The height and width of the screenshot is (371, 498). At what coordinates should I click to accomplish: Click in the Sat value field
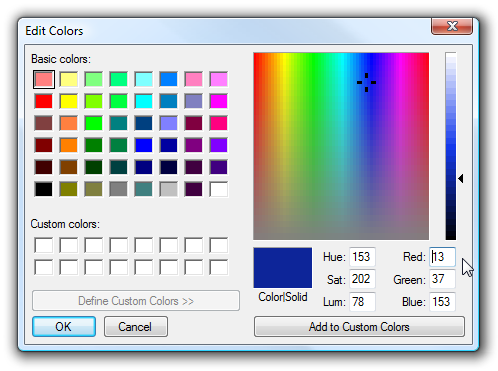click(362, 279)
